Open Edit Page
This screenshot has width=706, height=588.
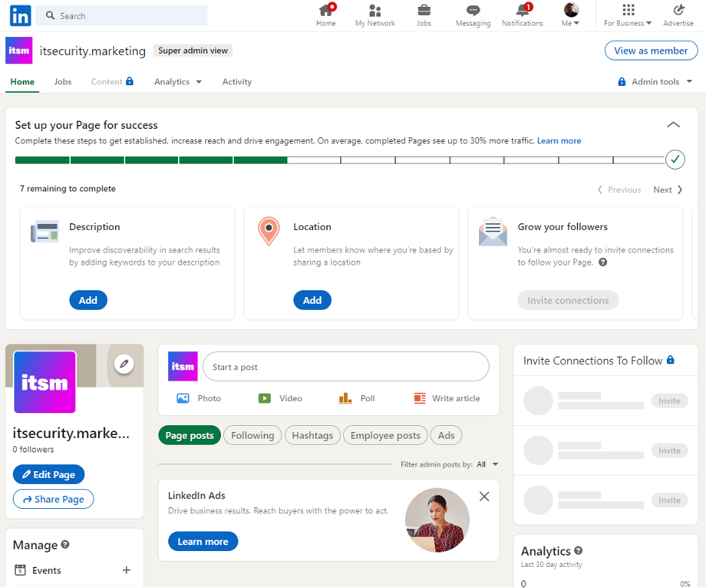pyautogui.click(x=48, y=474)
